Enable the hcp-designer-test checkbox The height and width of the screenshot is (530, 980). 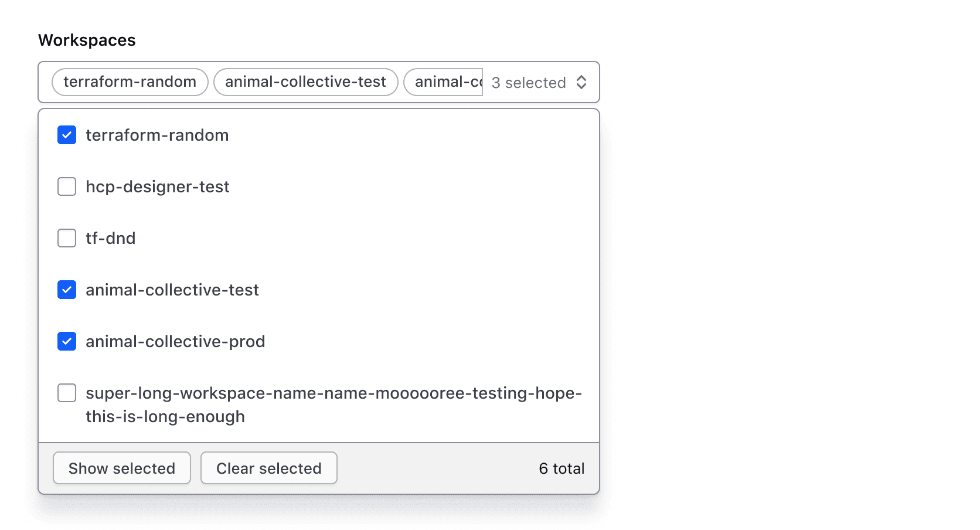66,186
